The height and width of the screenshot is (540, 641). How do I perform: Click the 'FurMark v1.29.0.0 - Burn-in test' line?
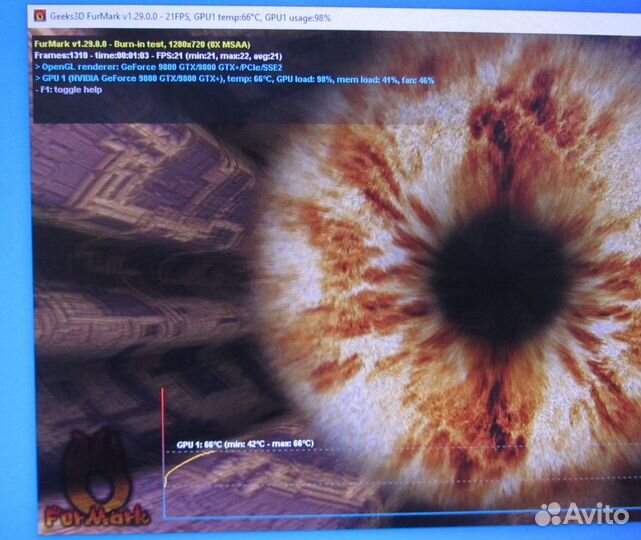(142, 45)
